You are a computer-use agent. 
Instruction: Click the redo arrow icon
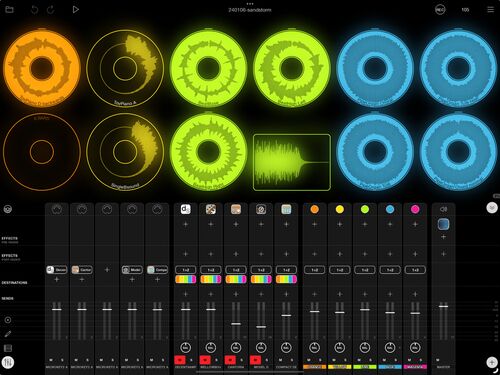pos(51,10)
